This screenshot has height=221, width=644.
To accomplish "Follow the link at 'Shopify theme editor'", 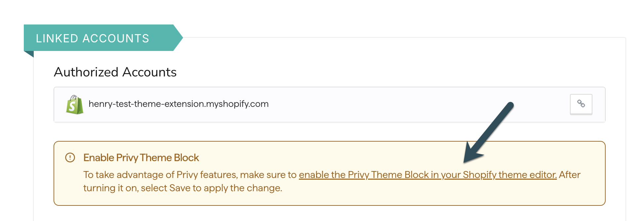I will coord(510,175).
